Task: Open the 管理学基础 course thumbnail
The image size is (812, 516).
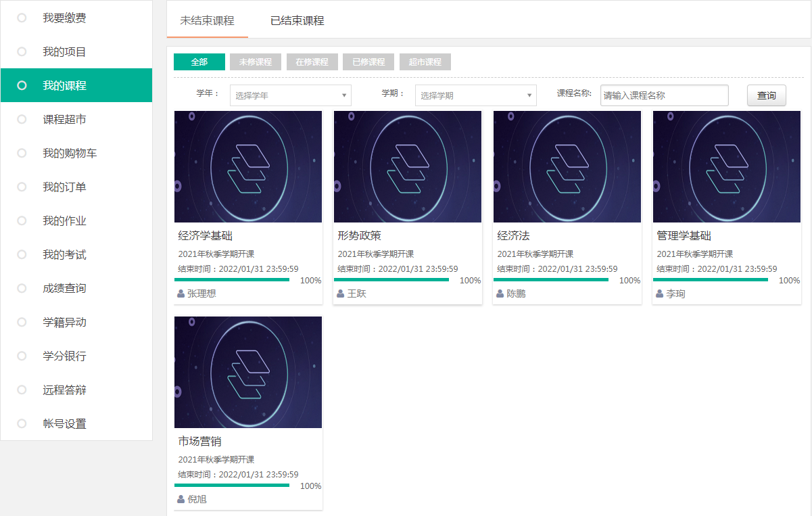Action: pos(727,166)
